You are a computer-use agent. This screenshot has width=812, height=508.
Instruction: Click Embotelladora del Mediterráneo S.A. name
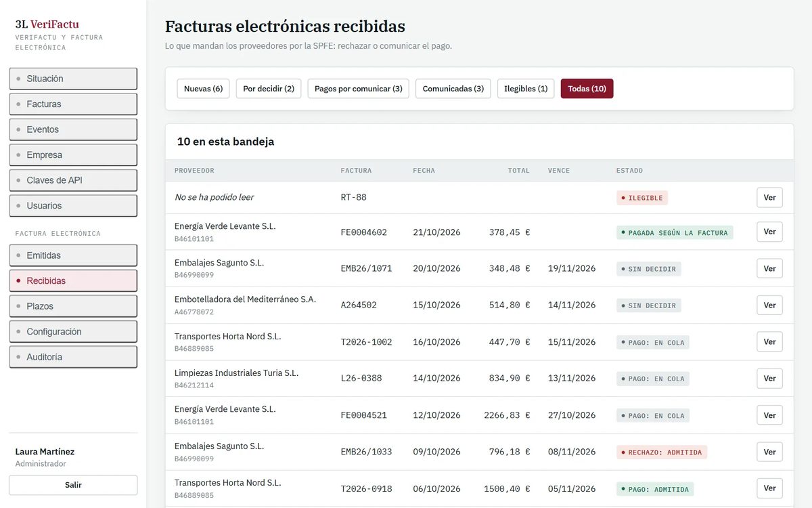(245, 299)
